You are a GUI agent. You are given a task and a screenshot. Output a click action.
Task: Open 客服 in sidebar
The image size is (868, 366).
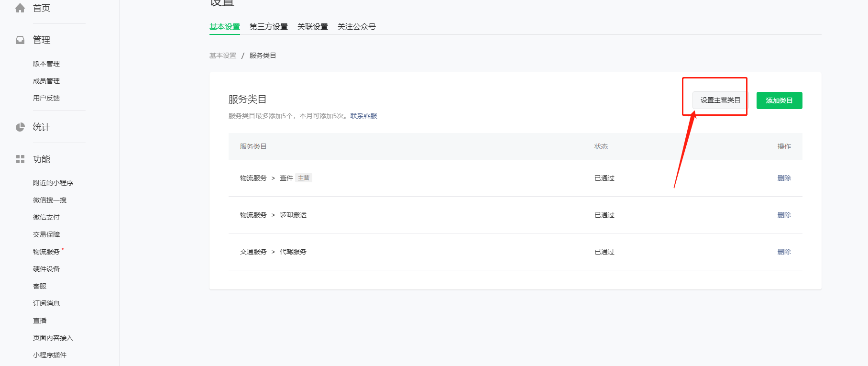[40, 286]
